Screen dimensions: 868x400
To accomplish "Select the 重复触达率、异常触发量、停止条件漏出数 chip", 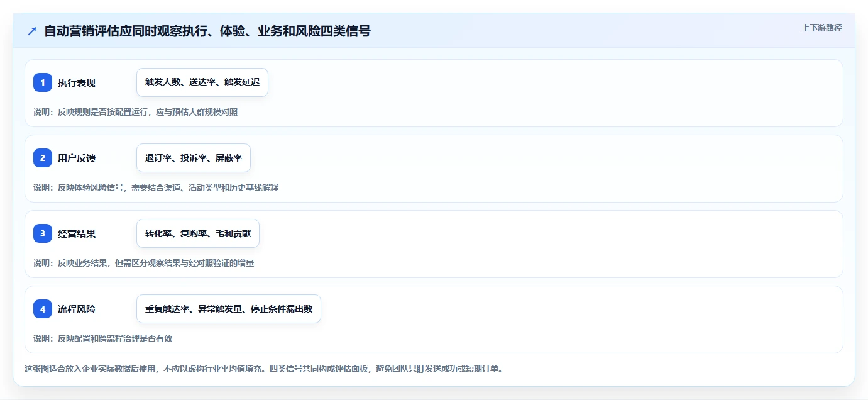I will pyautogui.click(x=229, y=309).
